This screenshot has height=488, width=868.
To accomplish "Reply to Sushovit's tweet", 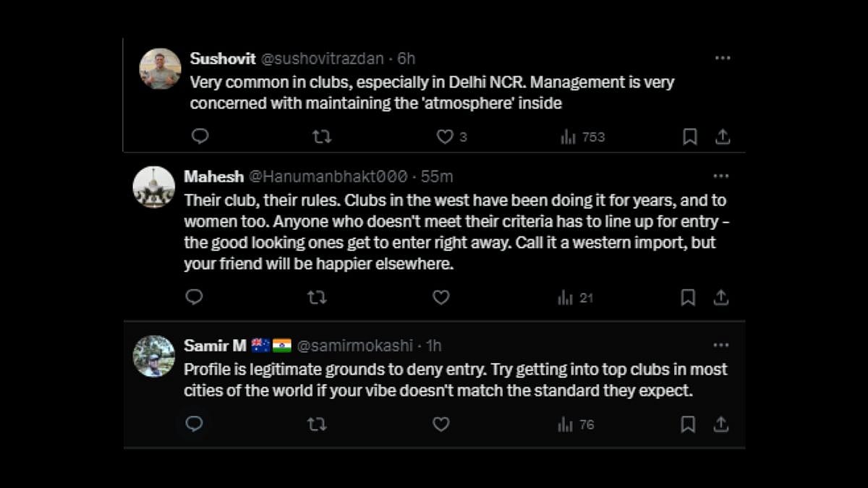I will pyautogui.click(x=200, y=137).
